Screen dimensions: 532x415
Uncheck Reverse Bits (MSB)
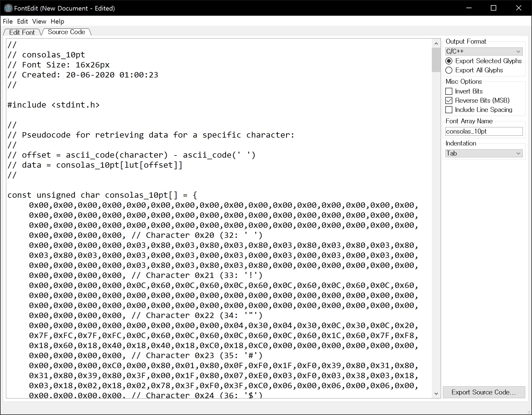(x=449, y=100)
